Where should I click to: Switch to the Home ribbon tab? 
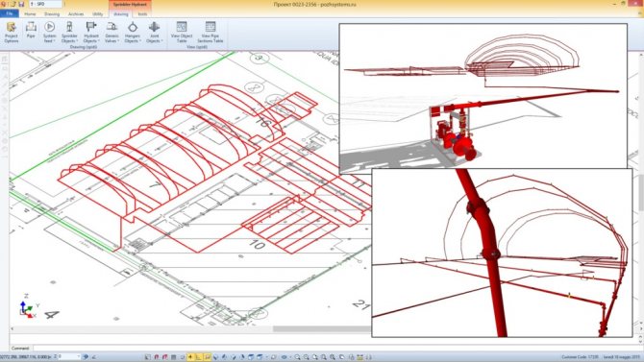30,14
